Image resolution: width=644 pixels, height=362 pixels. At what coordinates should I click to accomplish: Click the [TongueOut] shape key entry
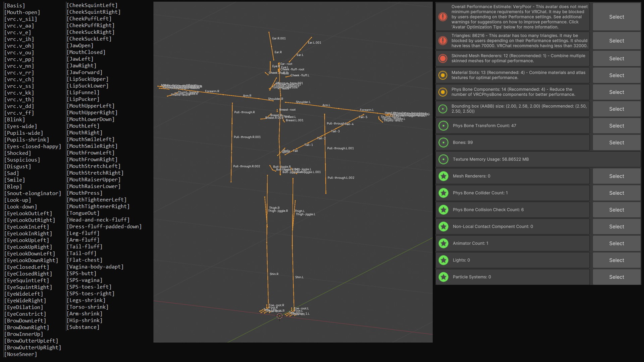pos(83,213)
